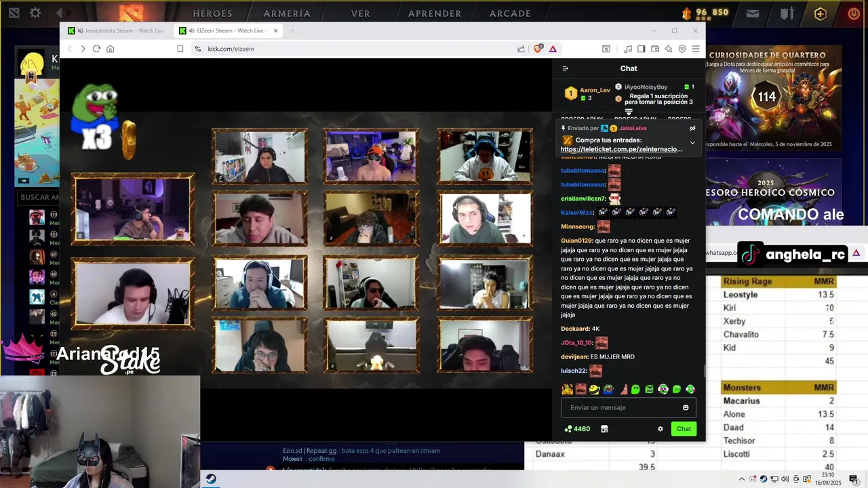Open the browser hamburger menu
Viewport: 868px width, 488px height.
tap(696, 49)
